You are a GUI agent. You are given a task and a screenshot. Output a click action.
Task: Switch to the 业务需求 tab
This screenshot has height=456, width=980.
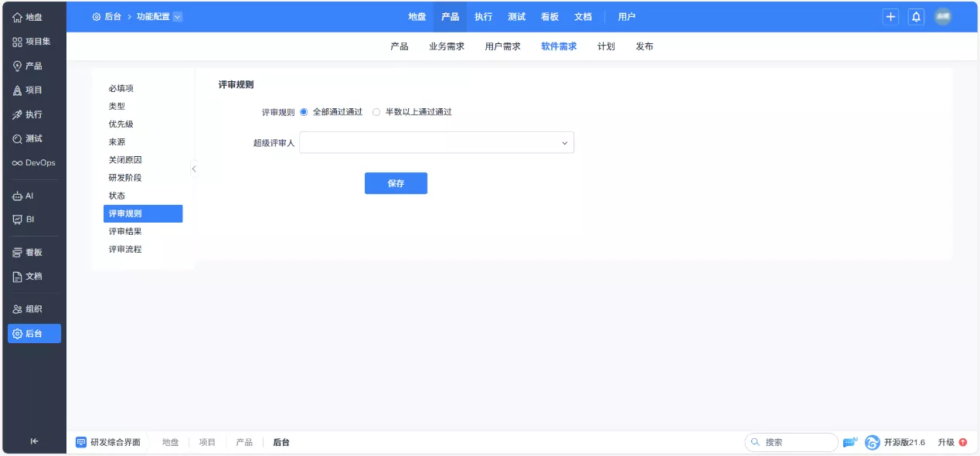pyautogui.click(x=448, y=46)
